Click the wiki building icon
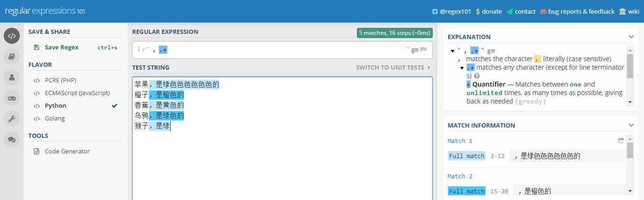Viewport: 644px width, 200px height. [x=622, y=11]
